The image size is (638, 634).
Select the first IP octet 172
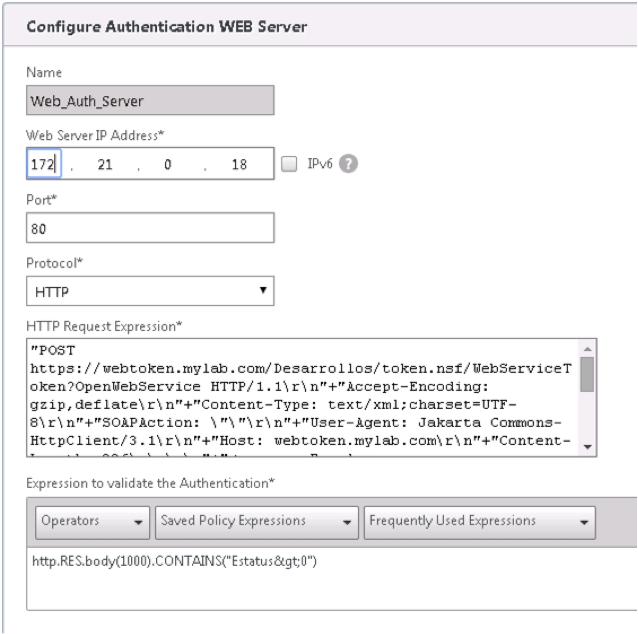pos(46,164)
